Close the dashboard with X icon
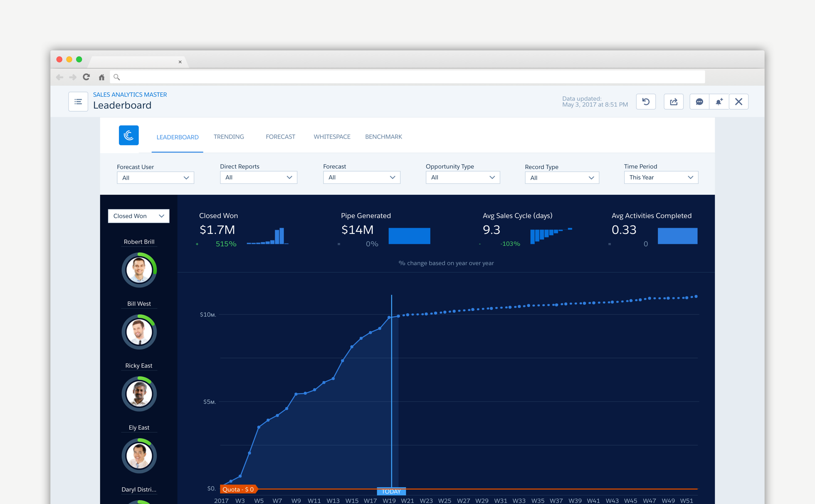Image resolution: width=815 pixels, height=504 pixels. (x=739, y=102)
